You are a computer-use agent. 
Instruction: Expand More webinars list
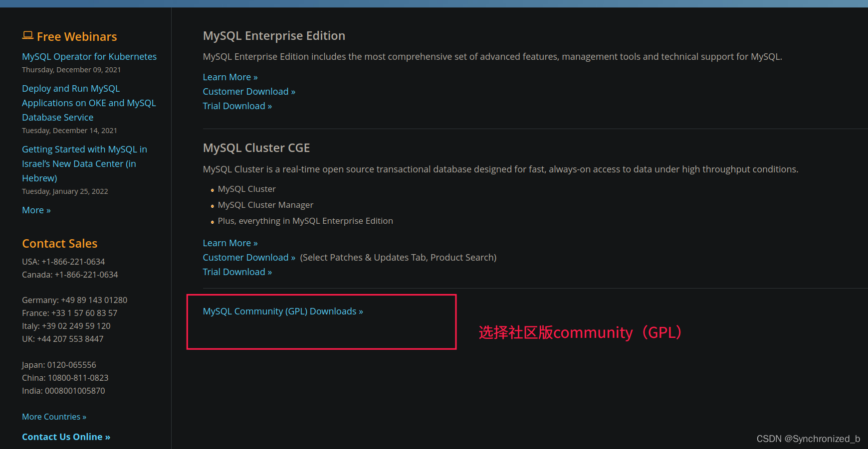36,210
